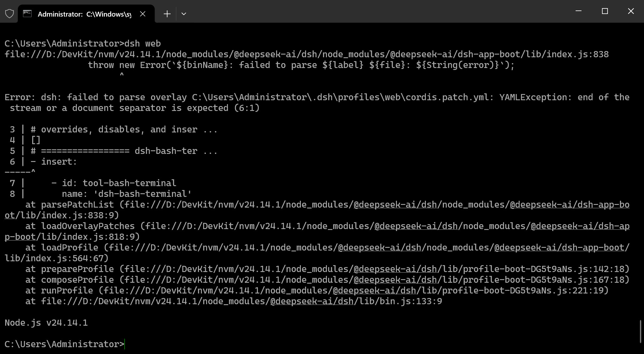
Task: Expand the new tab profile dropdown
Action: pos(184,14)
